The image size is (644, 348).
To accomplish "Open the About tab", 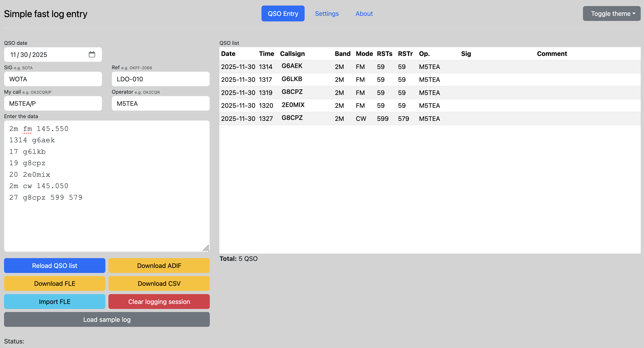I will click(x=364, y=14).
